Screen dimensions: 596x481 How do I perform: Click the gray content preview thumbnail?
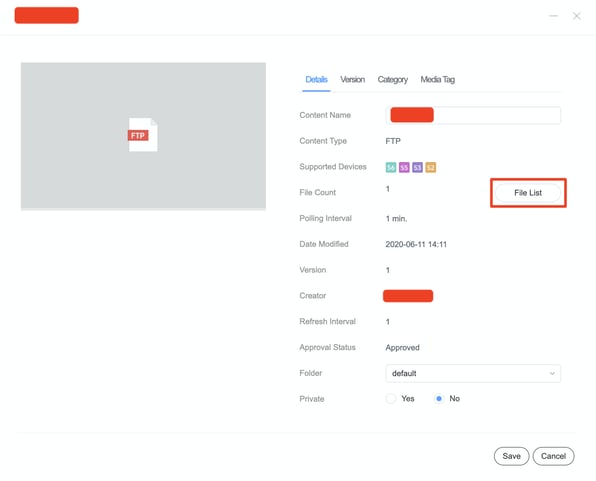(143, 136)
